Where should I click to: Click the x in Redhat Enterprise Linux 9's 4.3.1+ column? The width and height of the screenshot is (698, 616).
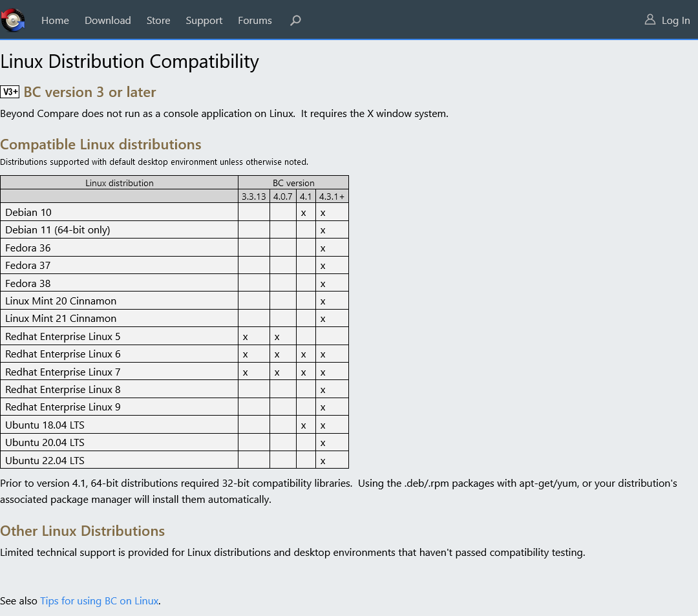coord(323,408)
